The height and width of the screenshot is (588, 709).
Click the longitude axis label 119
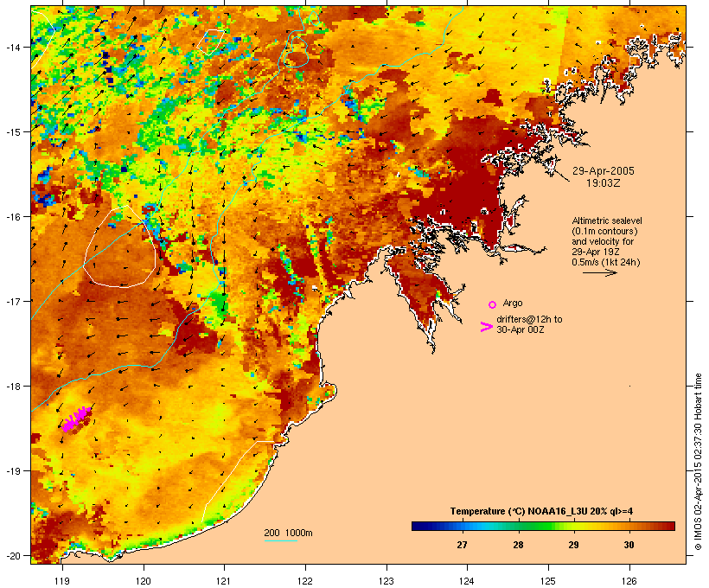(62, 581)
